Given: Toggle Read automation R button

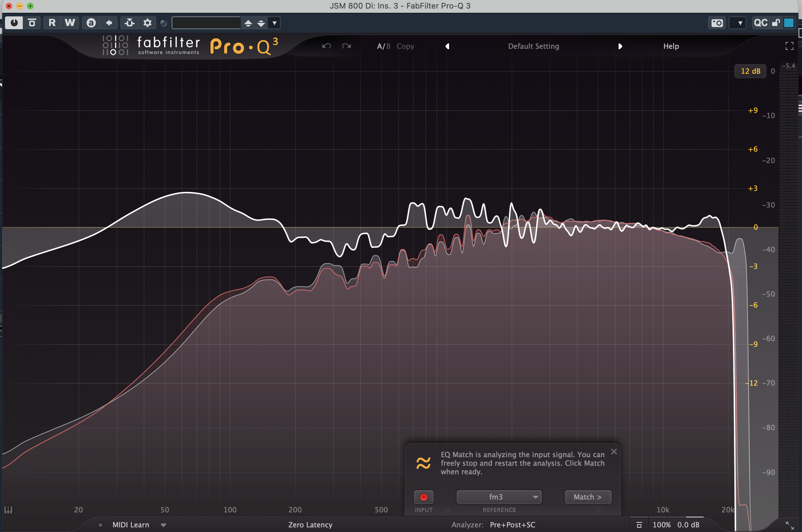Looking at the screenshot, I should pos(52,23).
